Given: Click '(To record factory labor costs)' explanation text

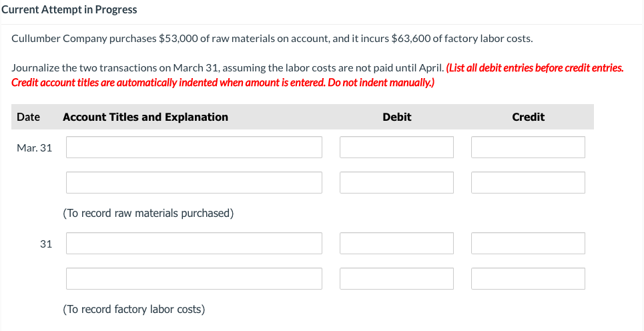Looking at the screenshot, I should 133,310.
